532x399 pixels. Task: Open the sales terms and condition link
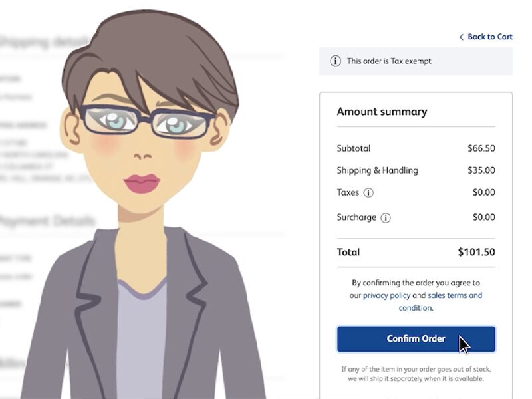pyautogui.click(x=440, y=301)
